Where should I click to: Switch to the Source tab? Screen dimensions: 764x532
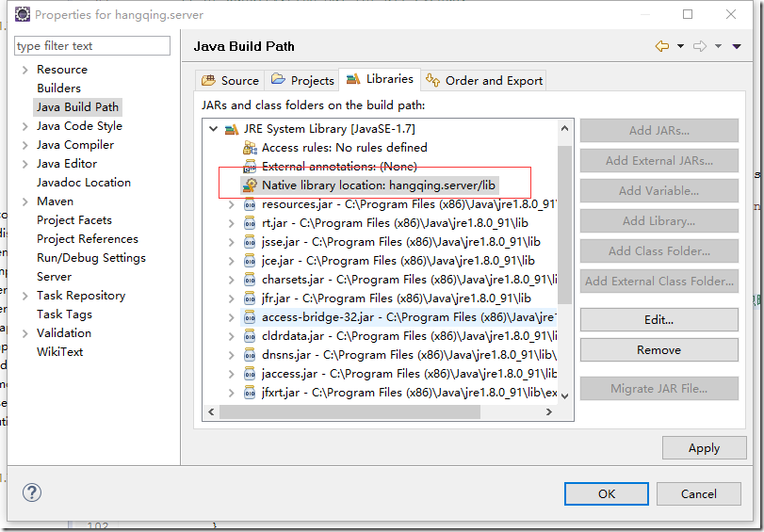(230, 80)
